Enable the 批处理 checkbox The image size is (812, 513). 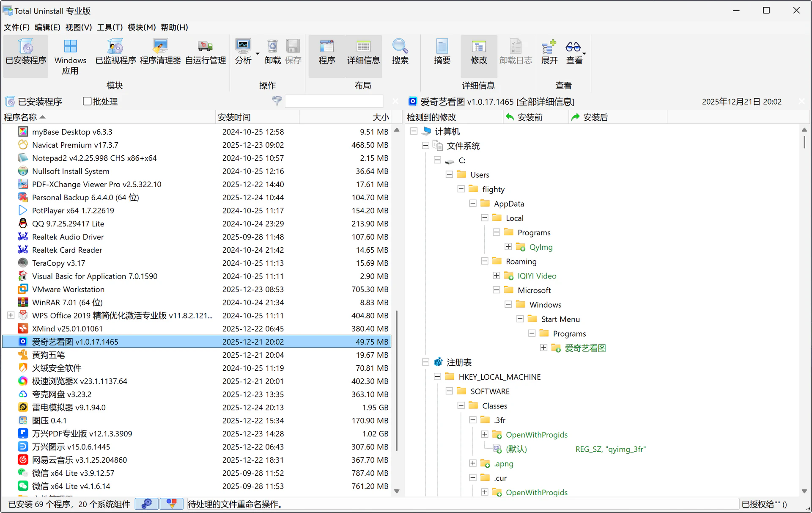pyautogui.click(x=88, y=101)
